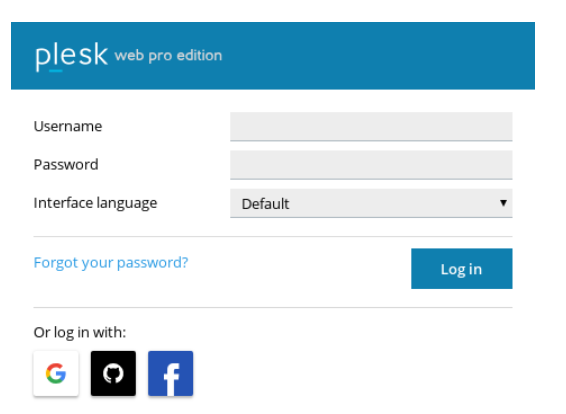This screenshot has width=566, height=414.
Task: Click into the Password input field
Action: click(371, 165)
